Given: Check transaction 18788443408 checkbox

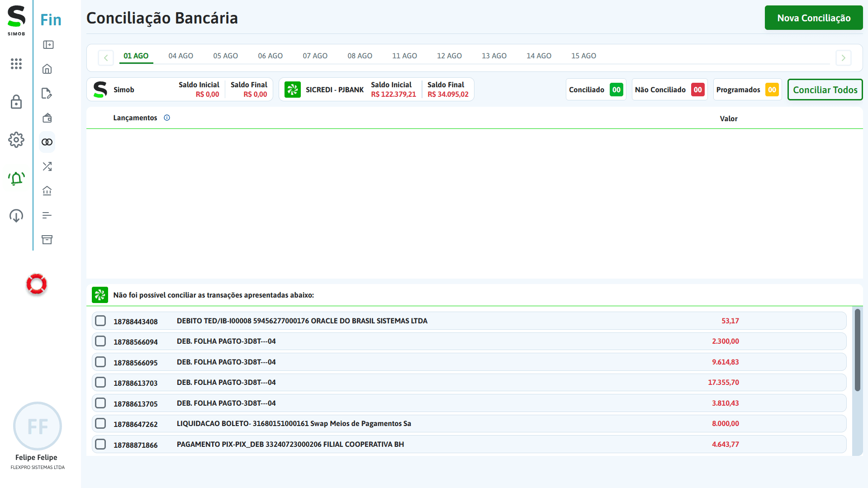Looking at the screenshot, I should [100, 320].
